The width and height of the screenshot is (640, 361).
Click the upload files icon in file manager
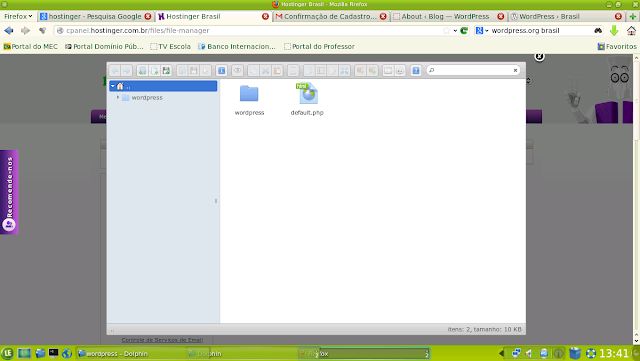166,71
